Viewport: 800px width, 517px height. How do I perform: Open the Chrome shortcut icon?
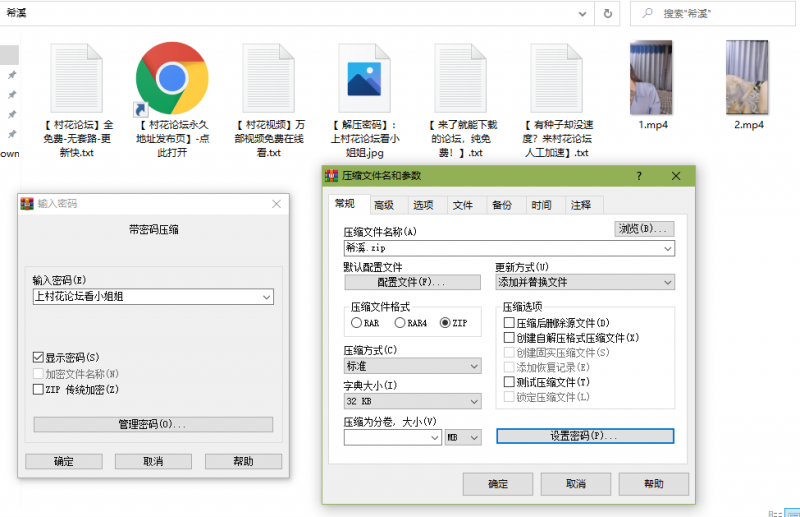(172, 78)
